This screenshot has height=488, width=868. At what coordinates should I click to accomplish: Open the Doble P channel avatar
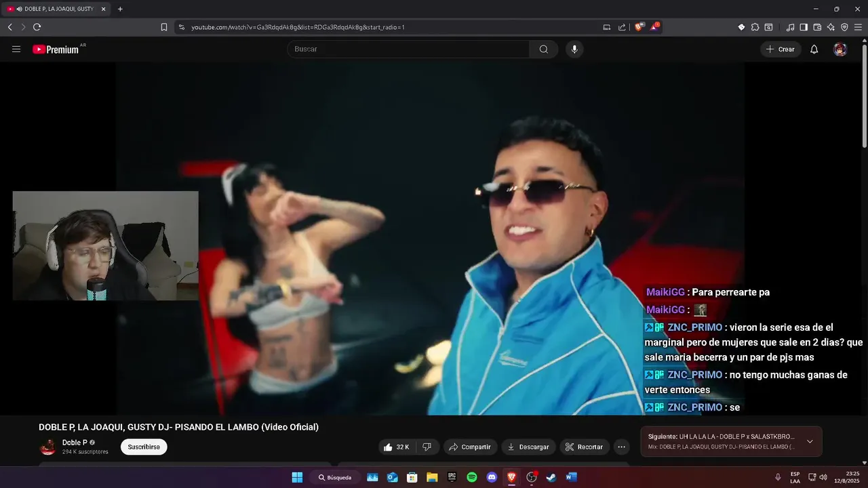click(48, 447)
